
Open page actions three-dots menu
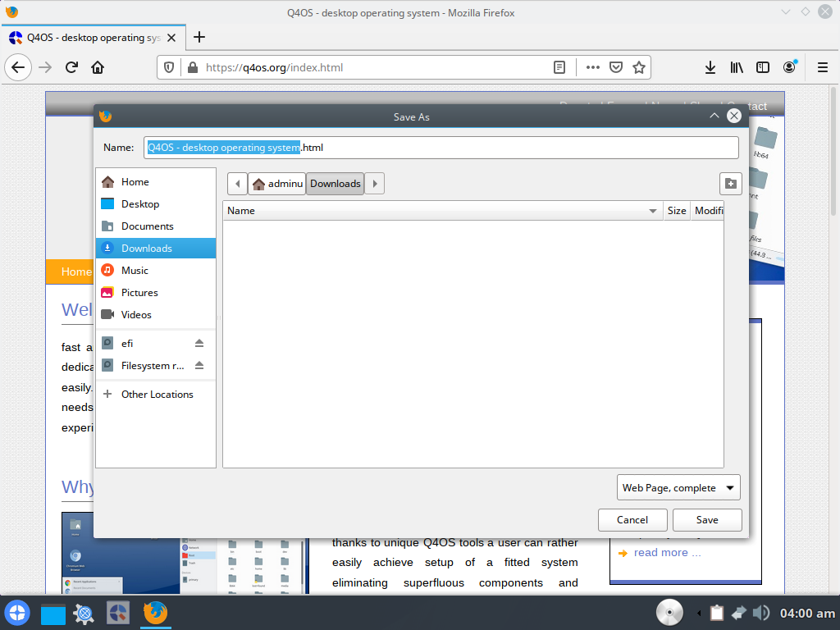pyautogui.click(x=592, y=67)
